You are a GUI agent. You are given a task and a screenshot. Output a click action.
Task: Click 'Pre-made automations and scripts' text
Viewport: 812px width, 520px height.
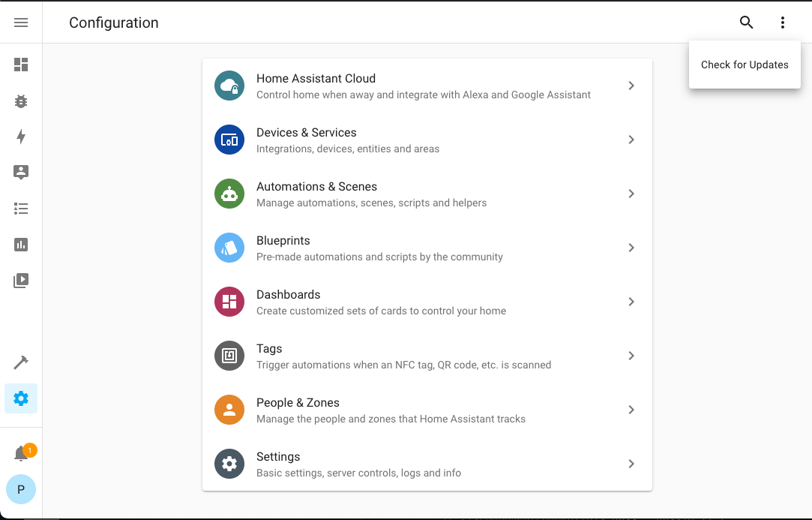(379, 257)
